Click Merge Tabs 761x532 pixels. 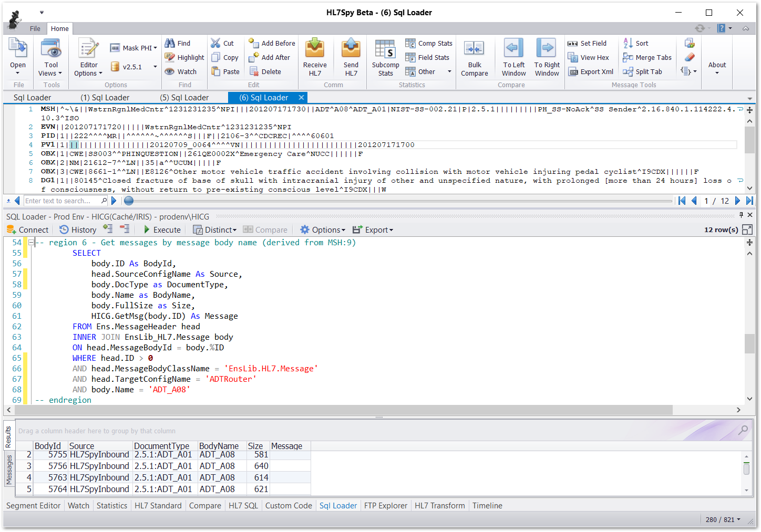[x=647, y=57]
